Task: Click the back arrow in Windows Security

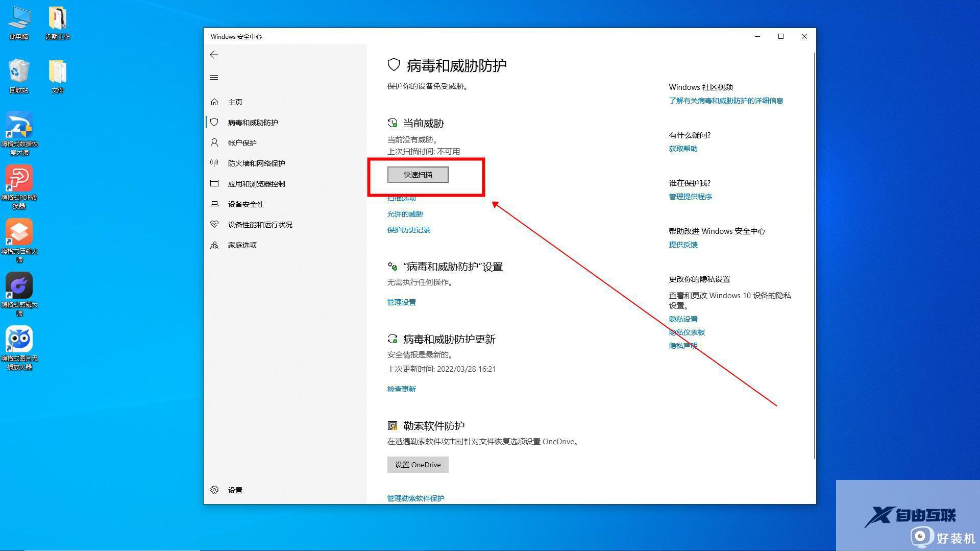Action: pos(214,55)
